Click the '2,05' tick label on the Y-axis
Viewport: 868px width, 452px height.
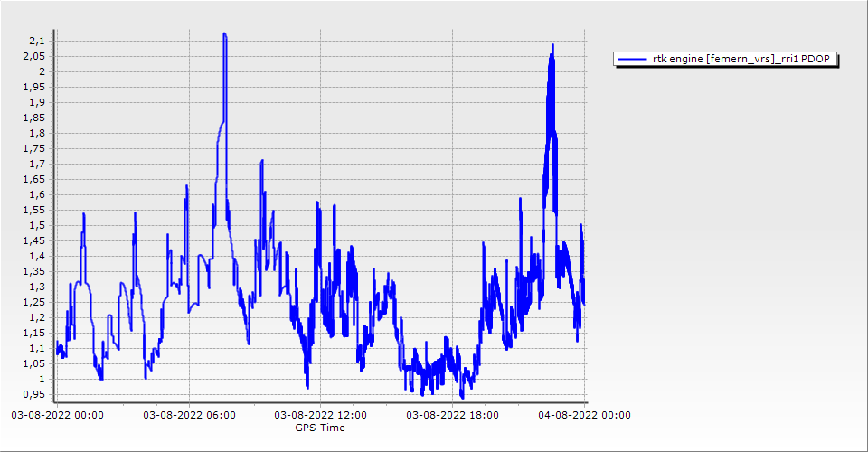pyautogui.click(x=33, y=56)
